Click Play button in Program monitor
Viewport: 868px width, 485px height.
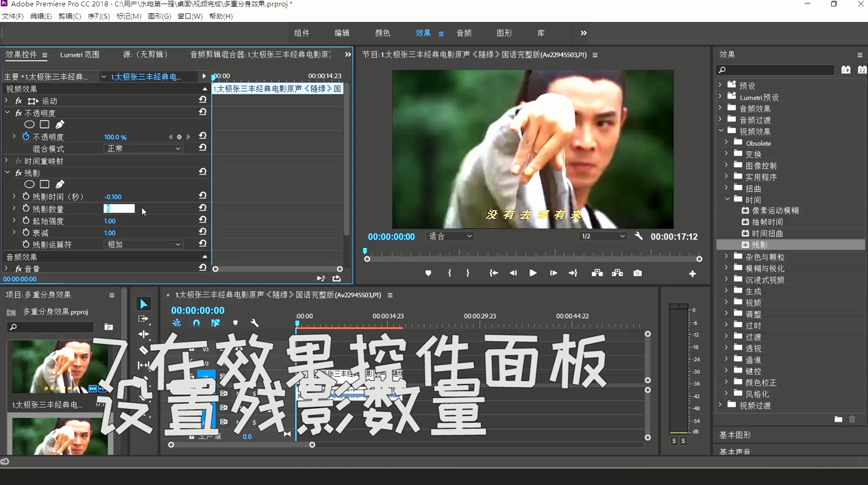click(x=533, y=273)
